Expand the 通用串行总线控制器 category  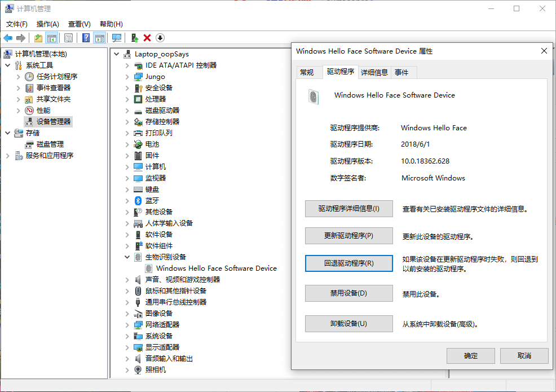tap(127, 302)
